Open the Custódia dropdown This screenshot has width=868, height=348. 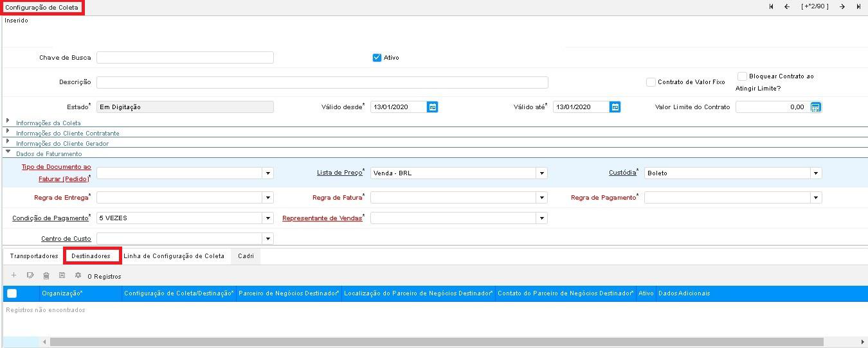tap(816, 173)
